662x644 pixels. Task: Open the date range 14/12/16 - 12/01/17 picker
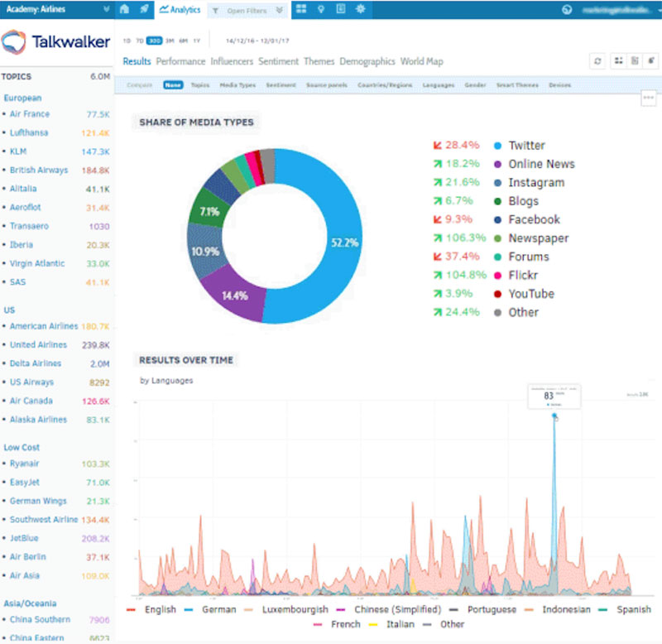pyautogui.click(x=257, y=41)
